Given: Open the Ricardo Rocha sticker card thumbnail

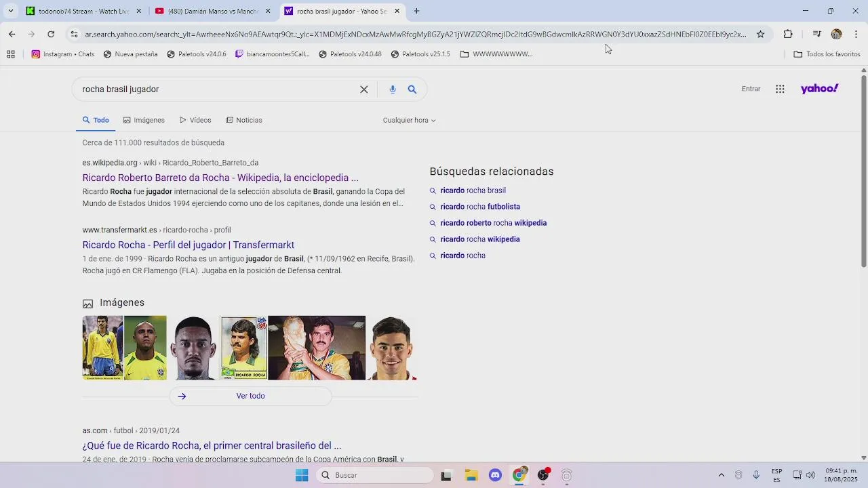Looking at the screenshot, I should click(x=244, y=348).
